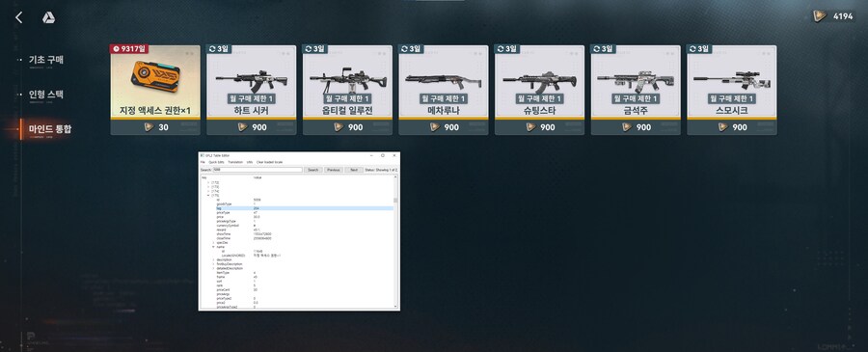The image size is (868, 352).
Task: Open the 기초 구매 shop tab
Action: pos(46,59)
